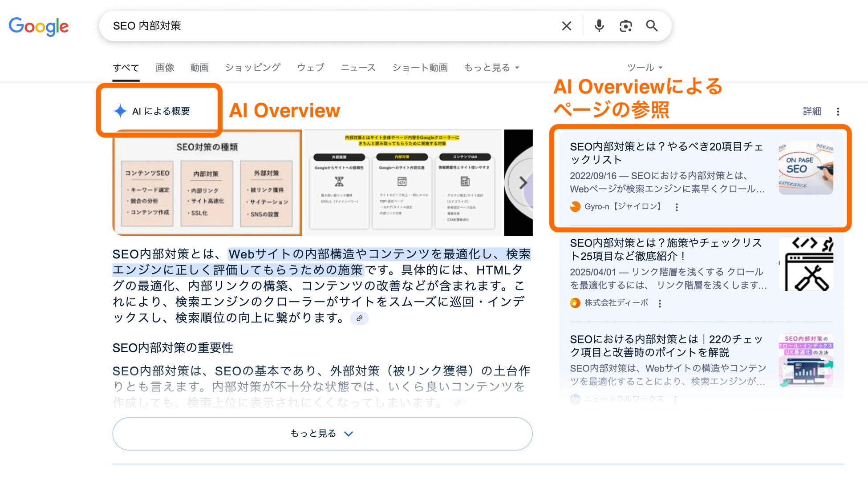Click the 詳細 link

(811, 111)
